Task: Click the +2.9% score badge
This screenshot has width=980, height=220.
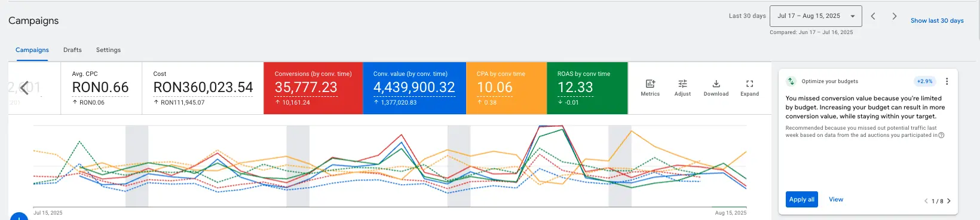Action: [924, 81]
